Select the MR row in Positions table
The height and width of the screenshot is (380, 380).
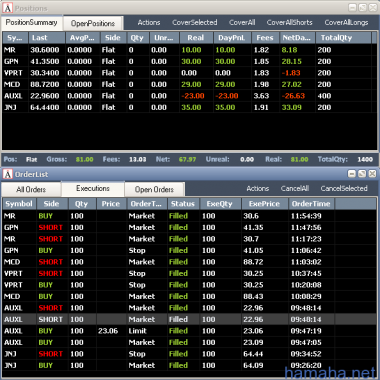tap(190, 50)
